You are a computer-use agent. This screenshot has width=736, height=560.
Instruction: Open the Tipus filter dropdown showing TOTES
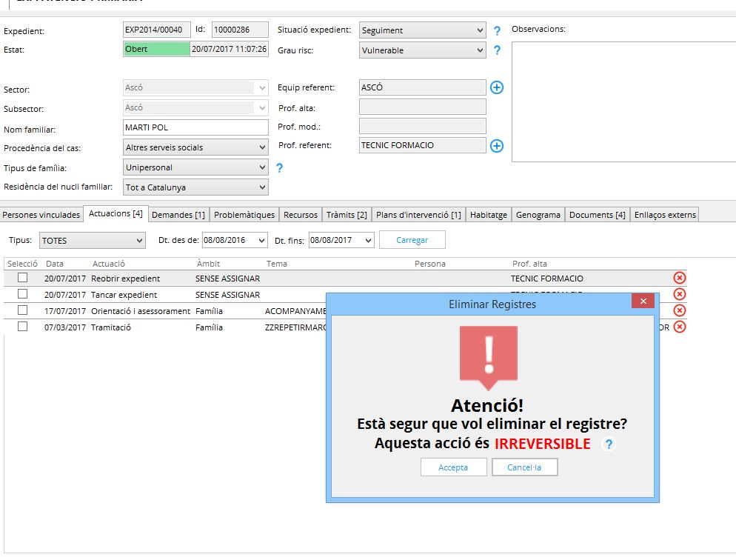click(x=93, y=241)
